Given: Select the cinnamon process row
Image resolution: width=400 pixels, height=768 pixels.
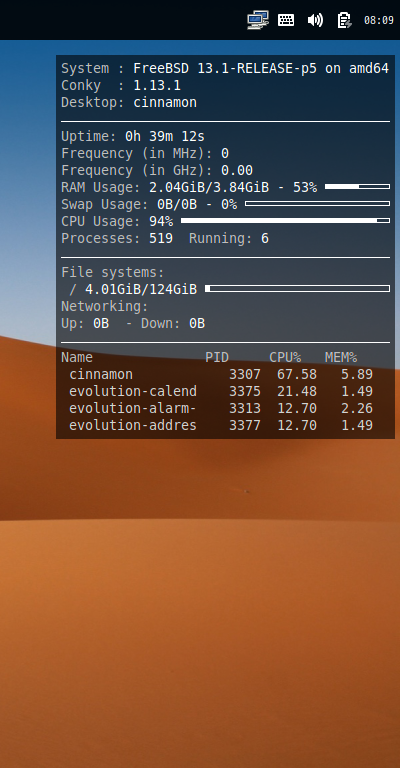Looking at the screenshot, I should pyautogui.click(x=221, y=374).
